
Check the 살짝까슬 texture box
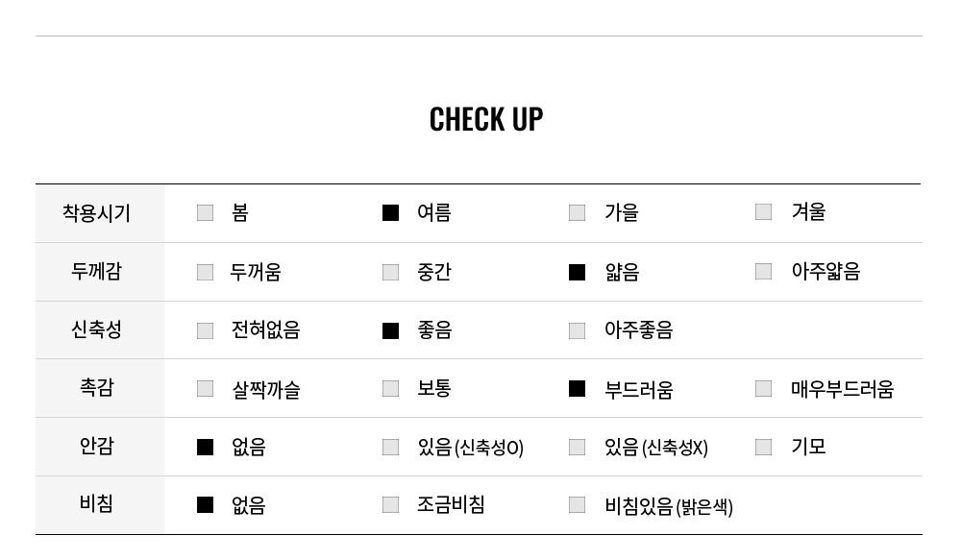click(x=205, y=388)
